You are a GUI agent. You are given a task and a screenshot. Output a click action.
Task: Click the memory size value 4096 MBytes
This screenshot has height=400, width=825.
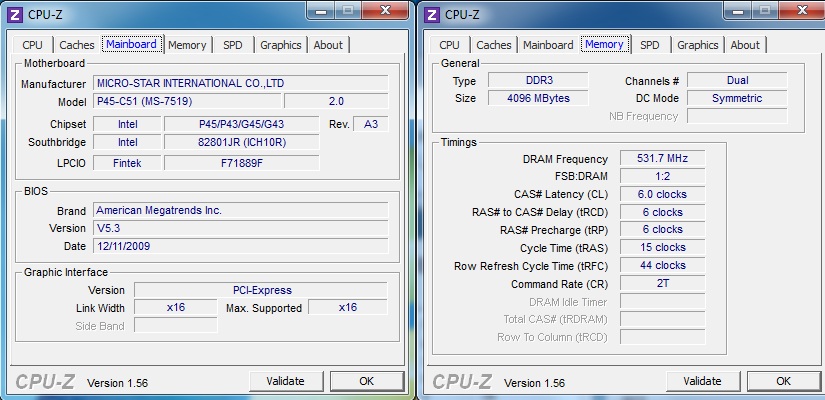point(539,98)
